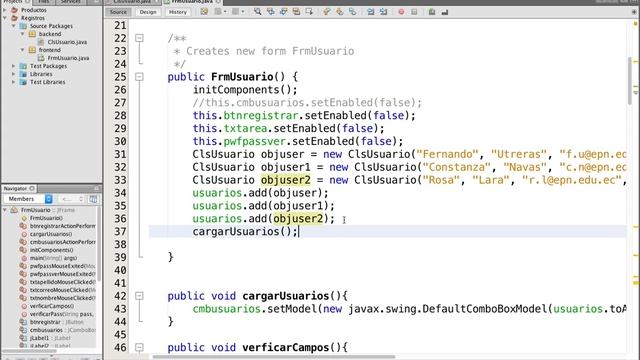This screenshot has width=640, height=360.
Task: Click the last edit icon after History
Action: [x=204, y=12]
